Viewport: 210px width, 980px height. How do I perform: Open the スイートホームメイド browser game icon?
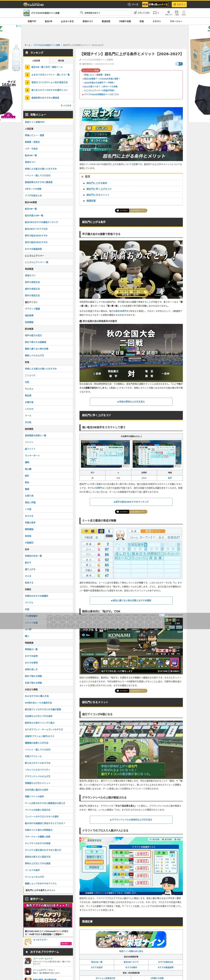28,961
